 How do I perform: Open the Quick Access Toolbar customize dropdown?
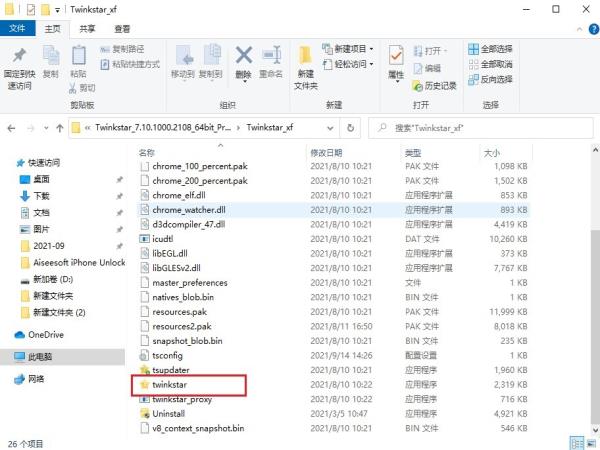(x=57, y=10)
